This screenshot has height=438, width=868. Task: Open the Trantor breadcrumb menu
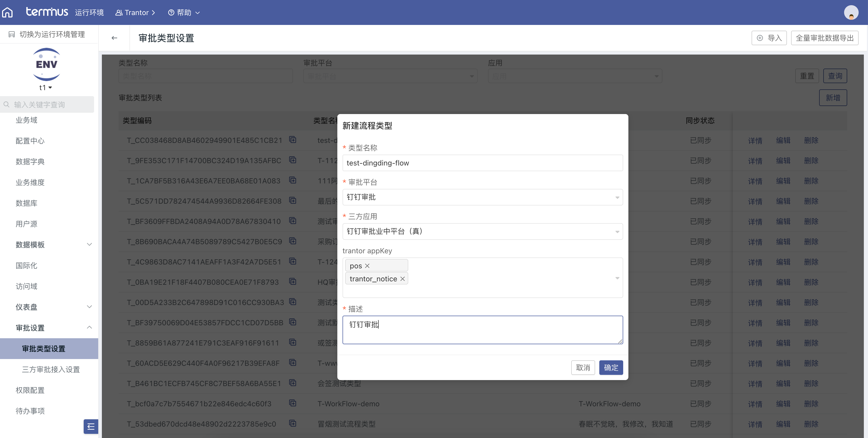click(x=135, y=12)
